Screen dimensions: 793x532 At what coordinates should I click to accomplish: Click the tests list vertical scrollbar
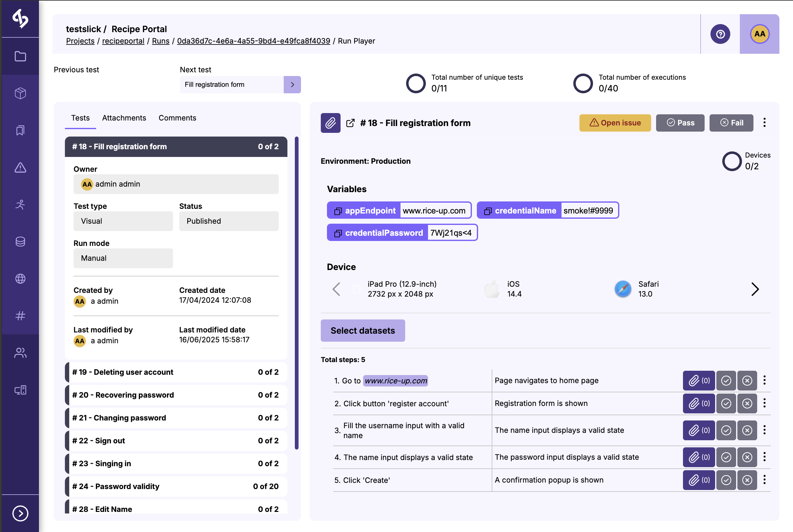click(296, 293)
